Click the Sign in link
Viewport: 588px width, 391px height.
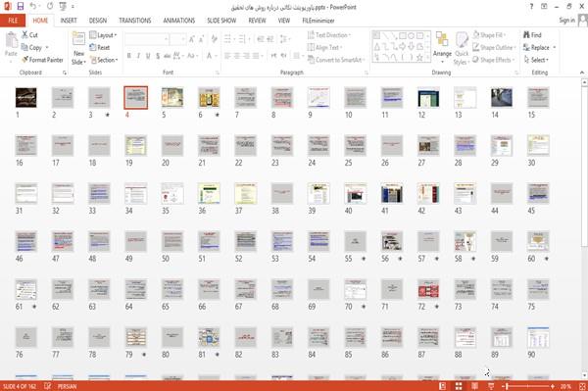pyautogui.click(x=566, y=21)
